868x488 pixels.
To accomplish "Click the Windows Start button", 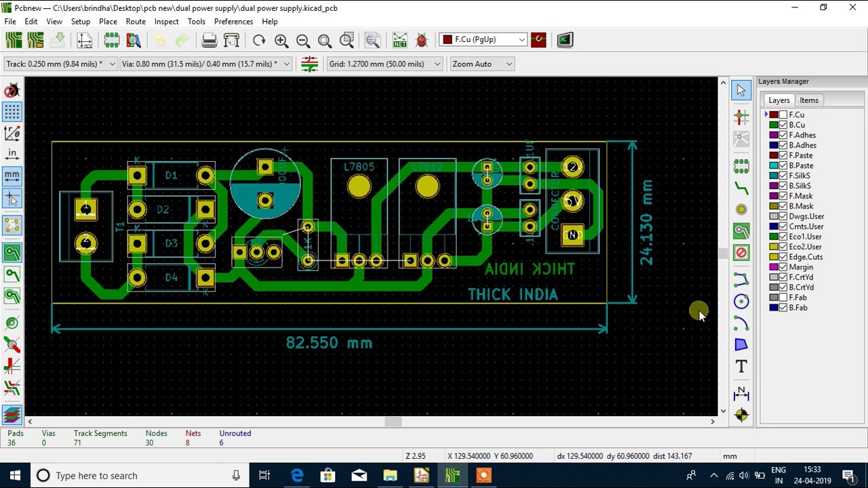I will [15, 476].
